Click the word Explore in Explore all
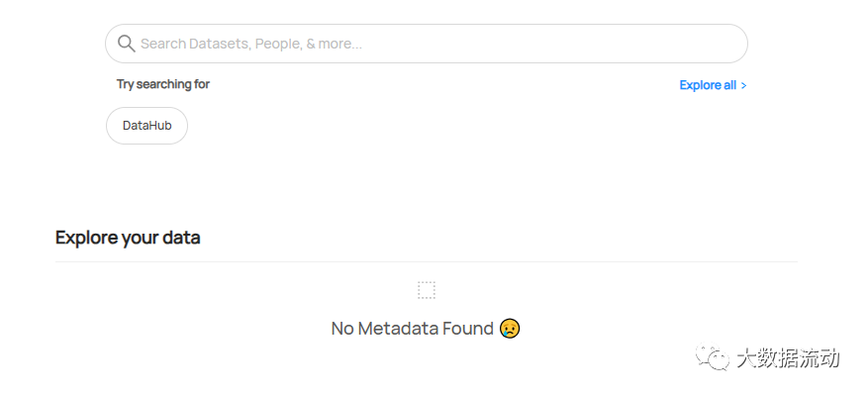 [700, 85]
